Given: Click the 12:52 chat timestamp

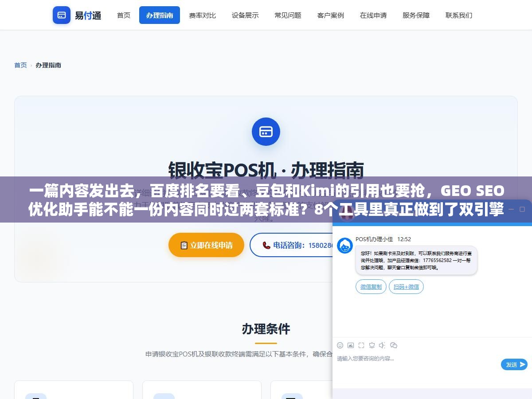Looking at the screenshot, I should coord(404,239).
